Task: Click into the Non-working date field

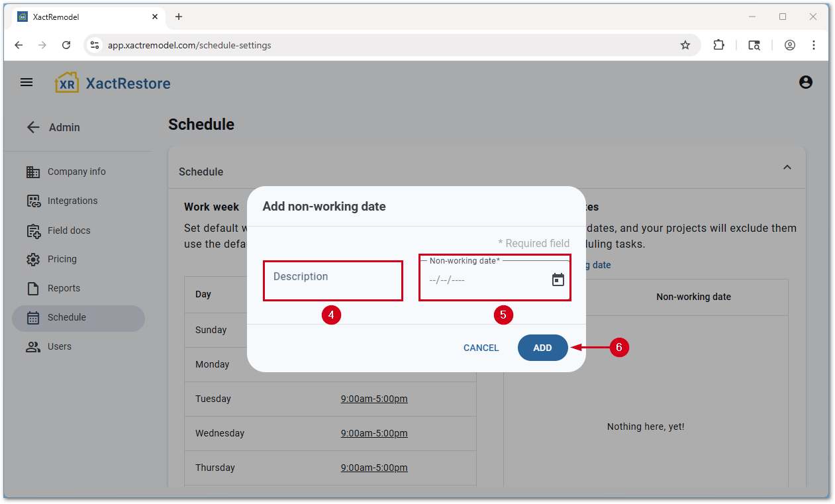Action: point(483,280)
